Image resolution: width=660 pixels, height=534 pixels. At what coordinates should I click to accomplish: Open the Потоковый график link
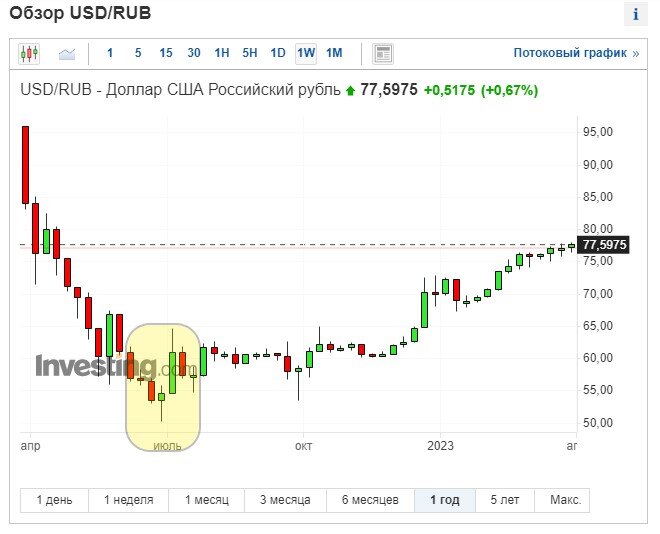(576, 53)
